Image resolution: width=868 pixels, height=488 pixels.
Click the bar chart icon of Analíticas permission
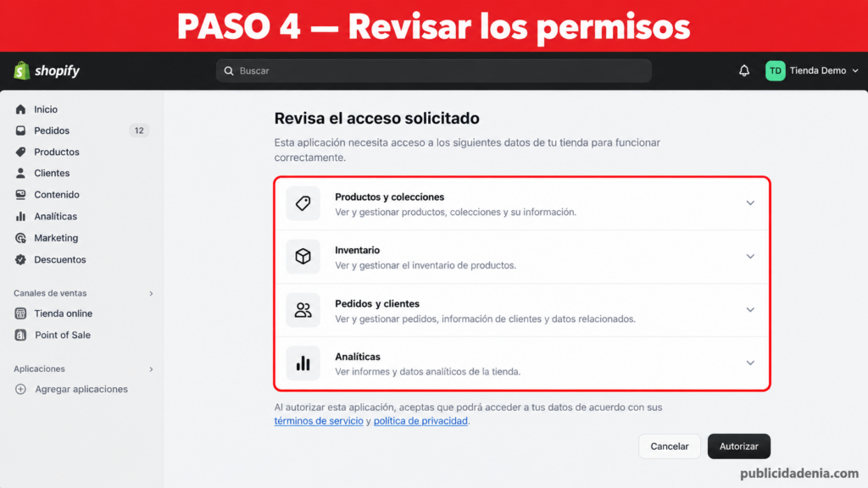point(303,363)
